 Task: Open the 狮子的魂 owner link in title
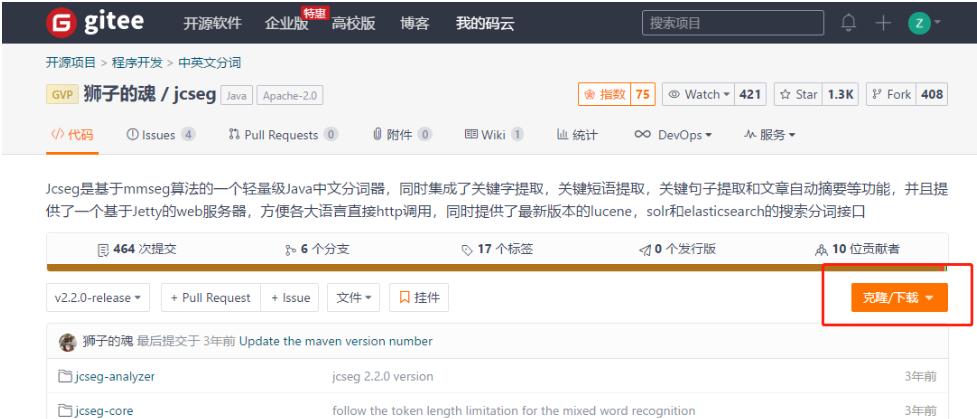click(x=119, y=95)
